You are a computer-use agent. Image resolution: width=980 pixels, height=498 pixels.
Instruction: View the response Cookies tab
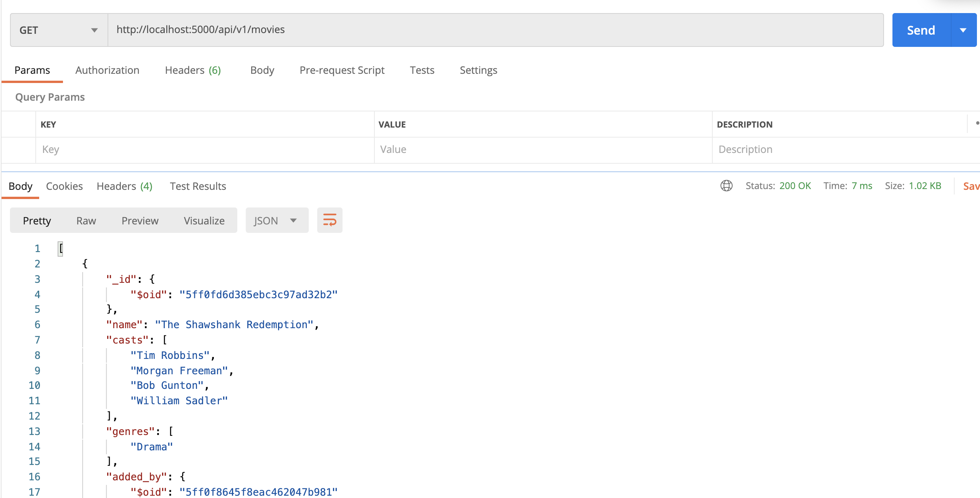(64, 186)
